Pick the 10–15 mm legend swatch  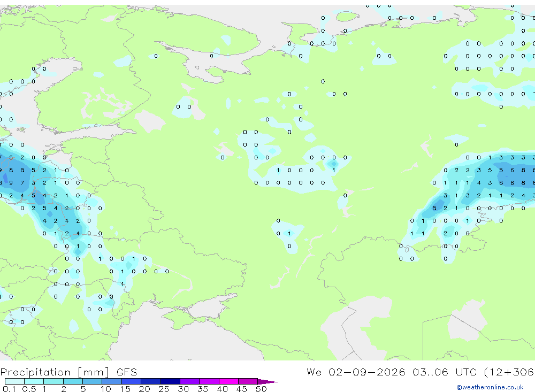(x=112, y=381)
